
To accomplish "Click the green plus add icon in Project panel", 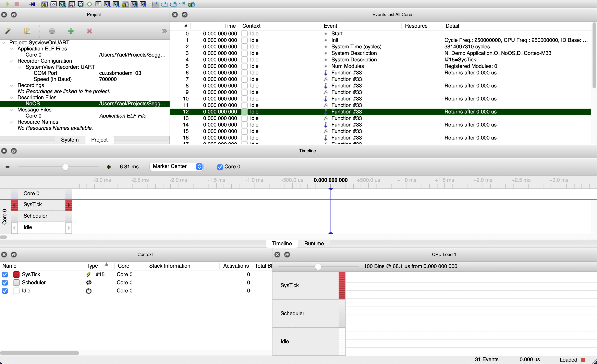I will click(71, 31).
